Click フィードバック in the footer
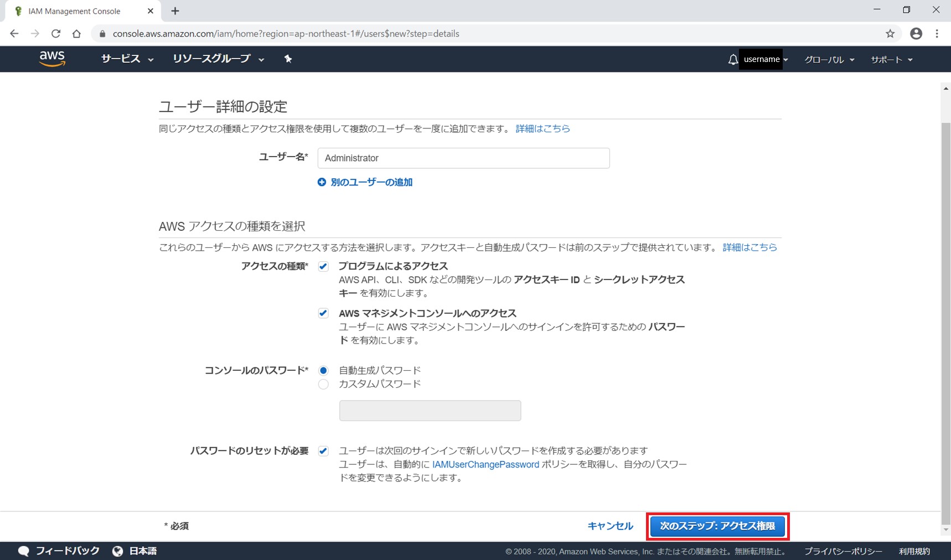 (x=68, y=551)
